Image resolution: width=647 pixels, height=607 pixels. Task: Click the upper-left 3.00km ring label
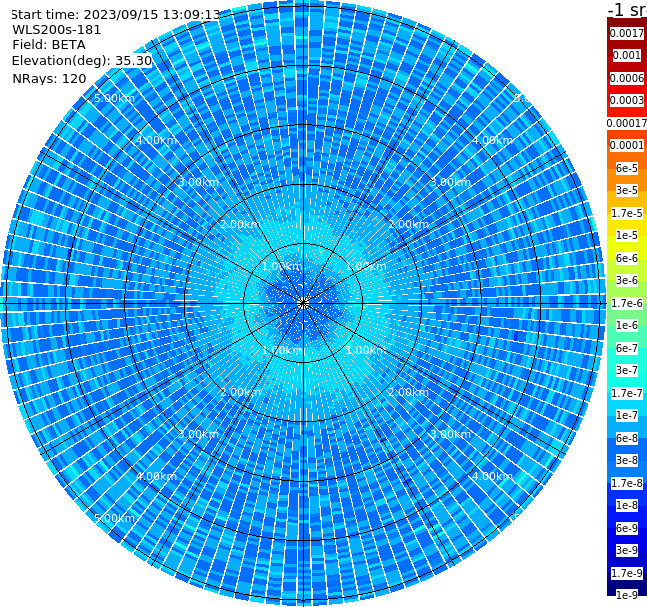click(198, 182)
